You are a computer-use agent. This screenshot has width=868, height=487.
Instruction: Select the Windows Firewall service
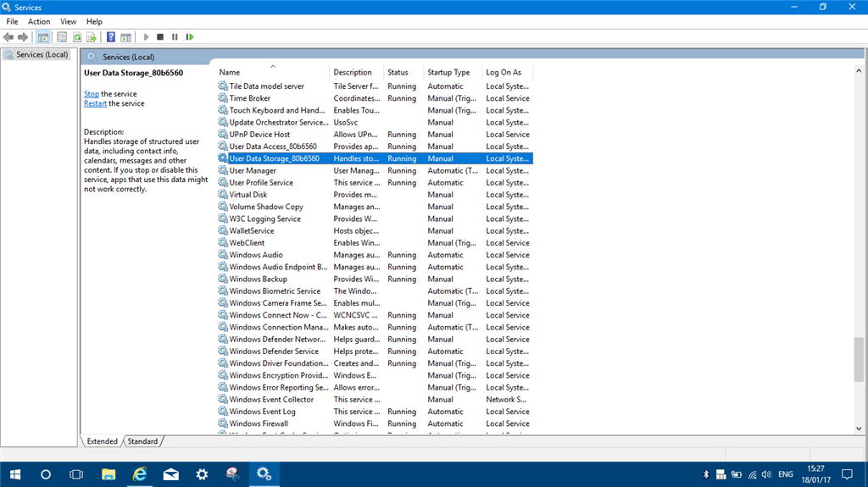click(x=375, y=424)
